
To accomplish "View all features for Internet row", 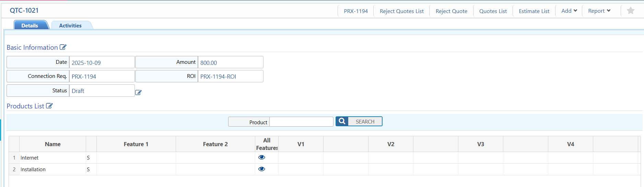I will [261, 157].
